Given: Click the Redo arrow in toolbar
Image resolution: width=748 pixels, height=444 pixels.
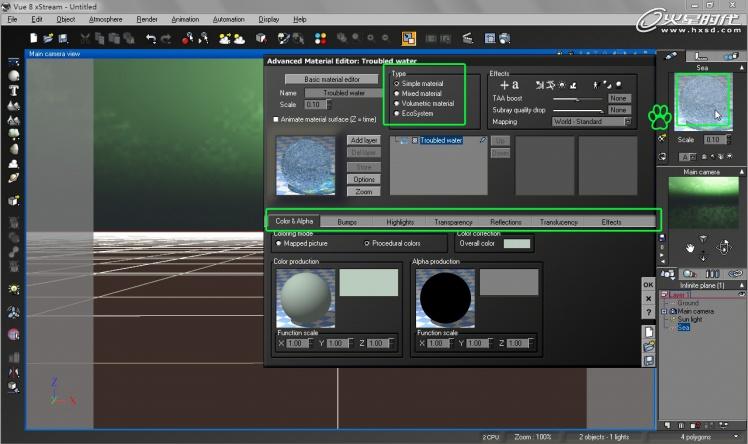Looking at the screenshot, I should [166, 38].
